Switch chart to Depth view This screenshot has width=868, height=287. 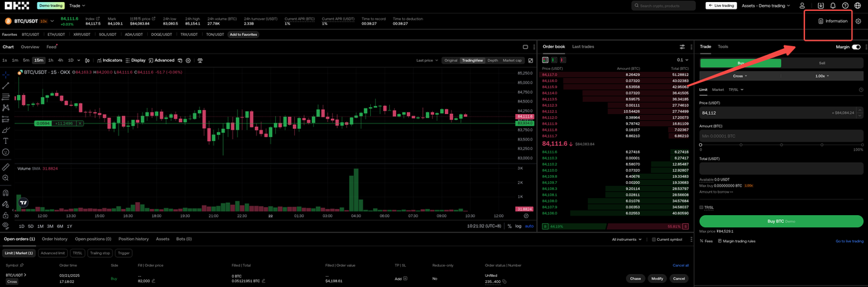coord(492,60)
